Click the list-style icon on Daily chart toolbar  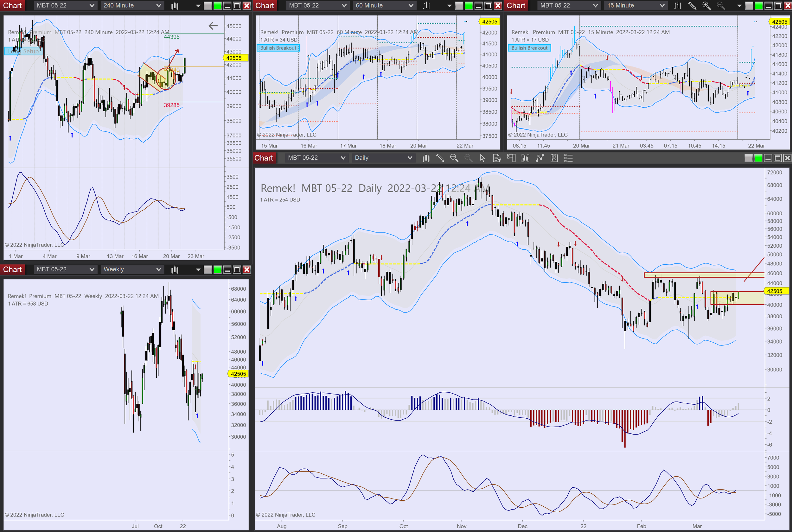568,158
